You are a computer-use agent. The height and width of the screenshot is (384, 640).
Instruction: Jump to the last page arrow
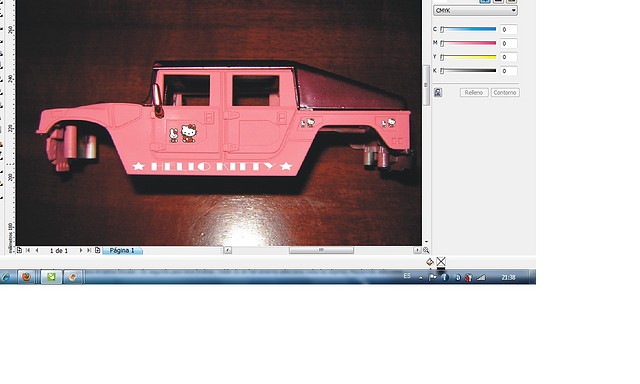[x=89, y=250]
